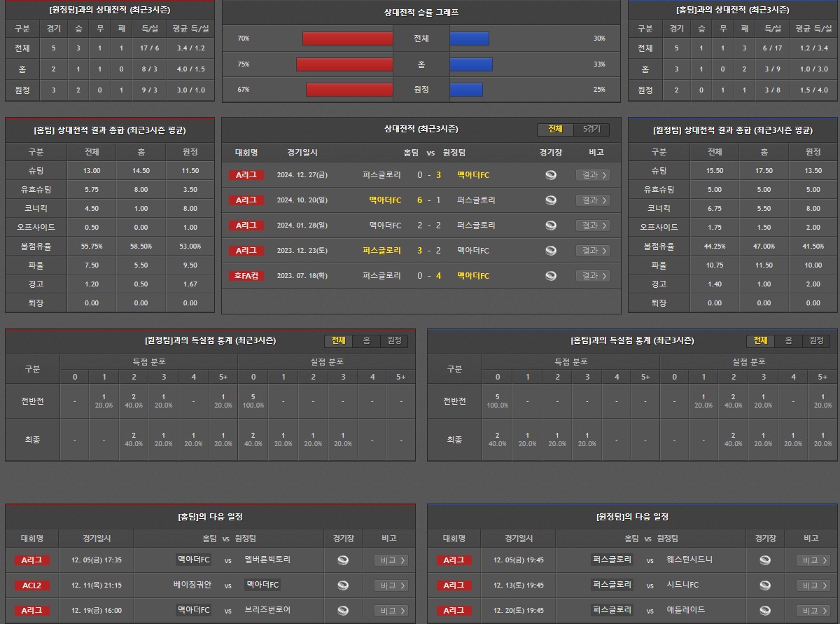The image size is (840, 624).
Task: Switch [원정팀]과의 득실점 통계 panel to 홈
Action: tap(366, 340)
